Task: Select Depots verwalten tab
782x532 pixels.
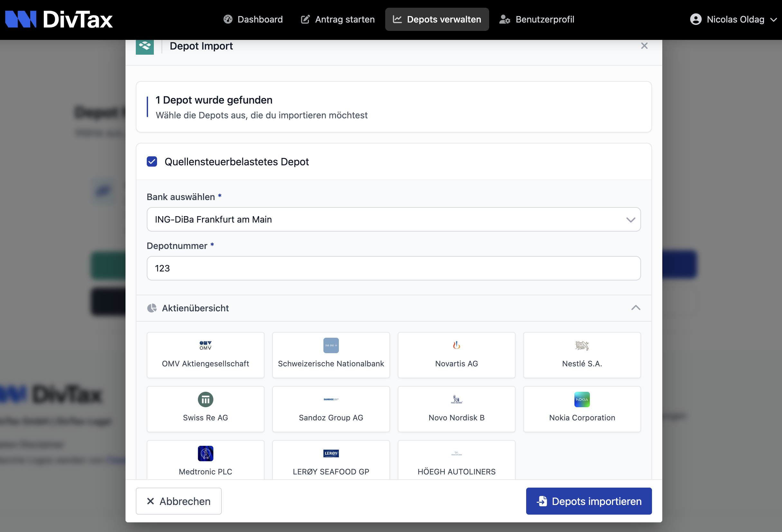Action: click(x=437, y=20)
